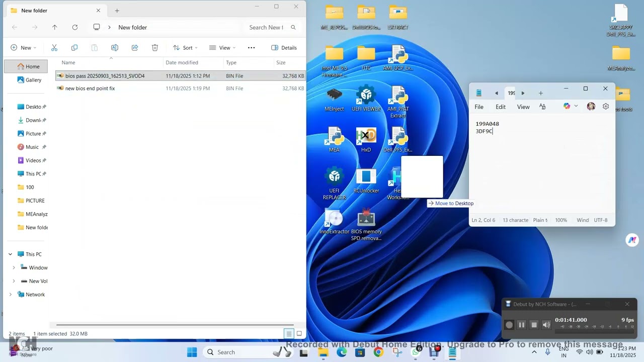Open See more options in Explorer toolbar
Image resolution: width=644 pixels, height=362 pixels.
coord(252,48)
